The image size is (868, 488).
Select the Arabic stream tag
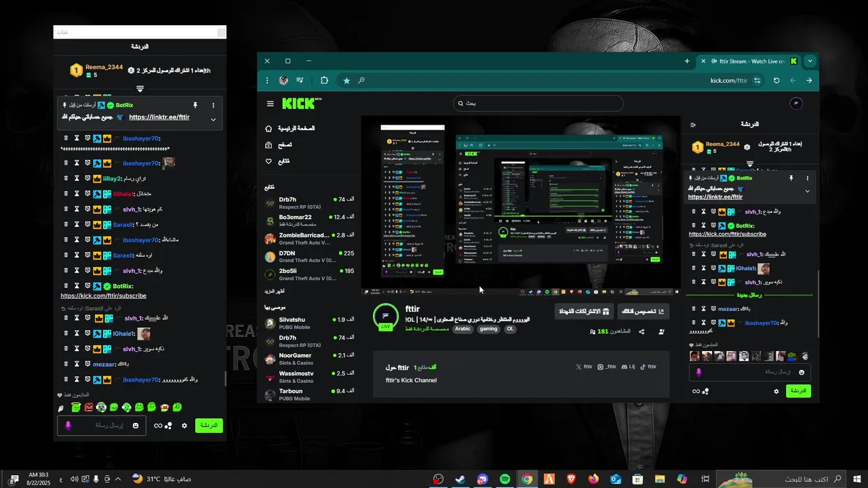pyautogui.click(x=462, y=329)
